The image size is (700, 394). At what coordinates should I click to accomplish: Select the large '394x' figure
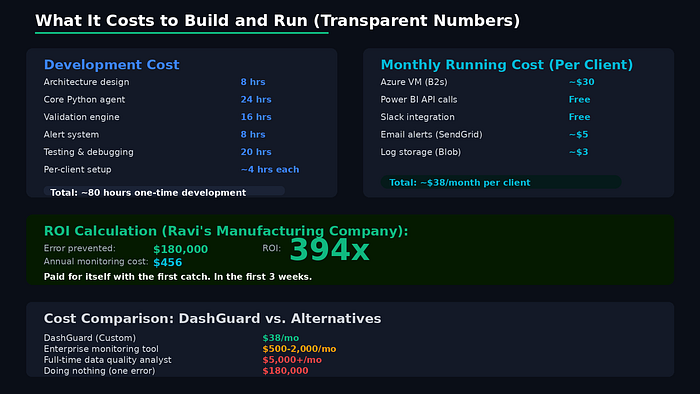329,249
